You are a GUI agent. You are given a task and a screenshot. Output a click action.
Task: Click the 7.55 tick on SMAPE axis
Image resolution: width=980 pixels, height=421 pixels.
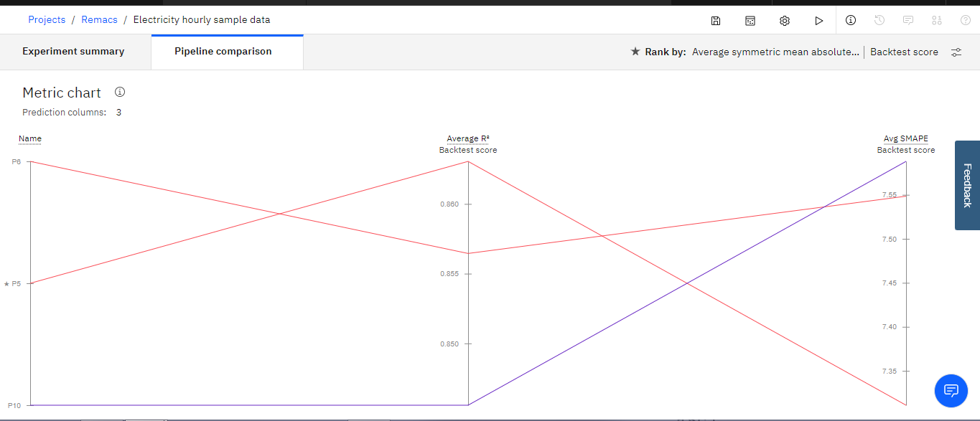(889, 195)
